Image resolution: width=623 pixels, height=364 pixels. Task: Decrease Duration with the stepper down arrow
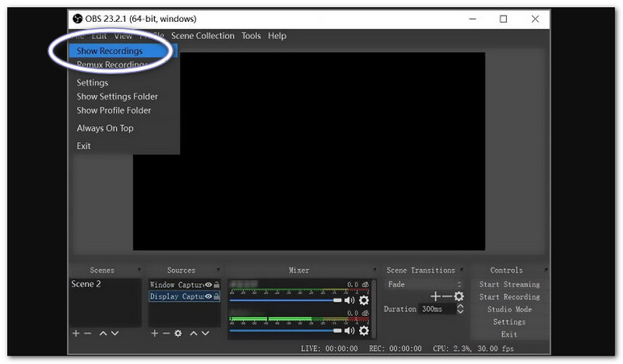point(460,311)
